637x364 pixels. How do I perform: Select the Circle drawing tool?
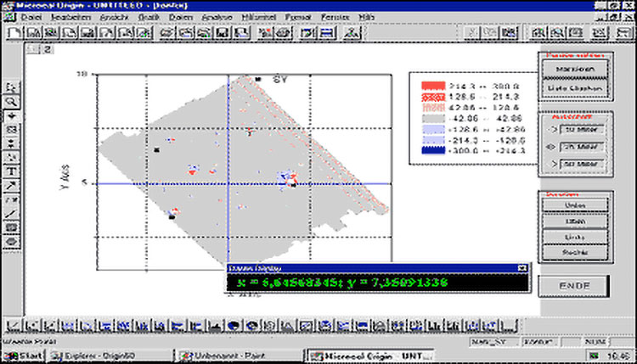[11, 242]
